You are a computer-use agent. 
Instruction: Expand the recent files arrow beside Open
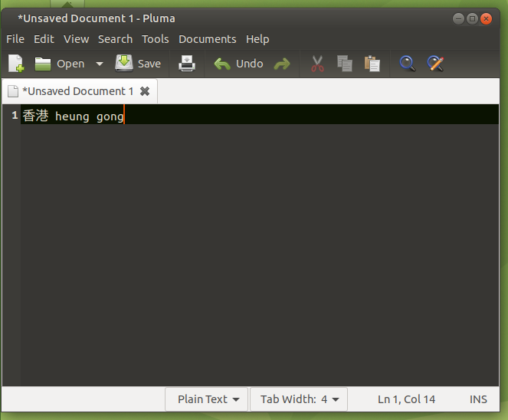click(100, 64)
